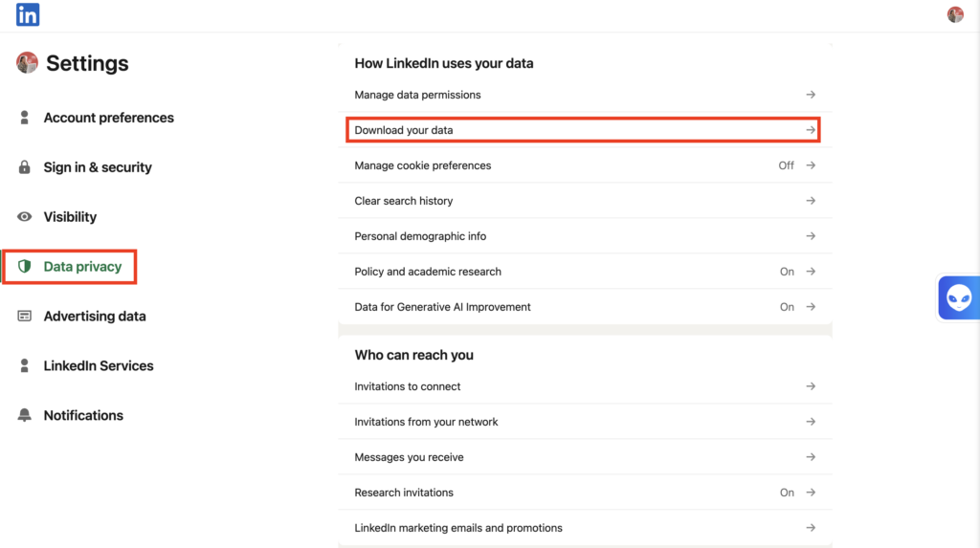Click arrow next to Manage data permissions
Screen dimensions: 980x548
[811, 95]
